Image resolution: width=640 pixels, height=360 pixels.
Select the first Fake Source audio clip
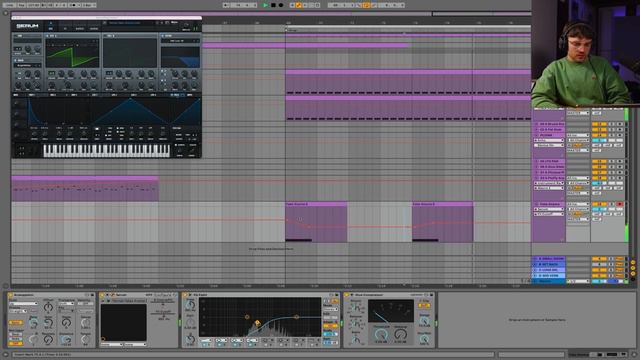316,222
